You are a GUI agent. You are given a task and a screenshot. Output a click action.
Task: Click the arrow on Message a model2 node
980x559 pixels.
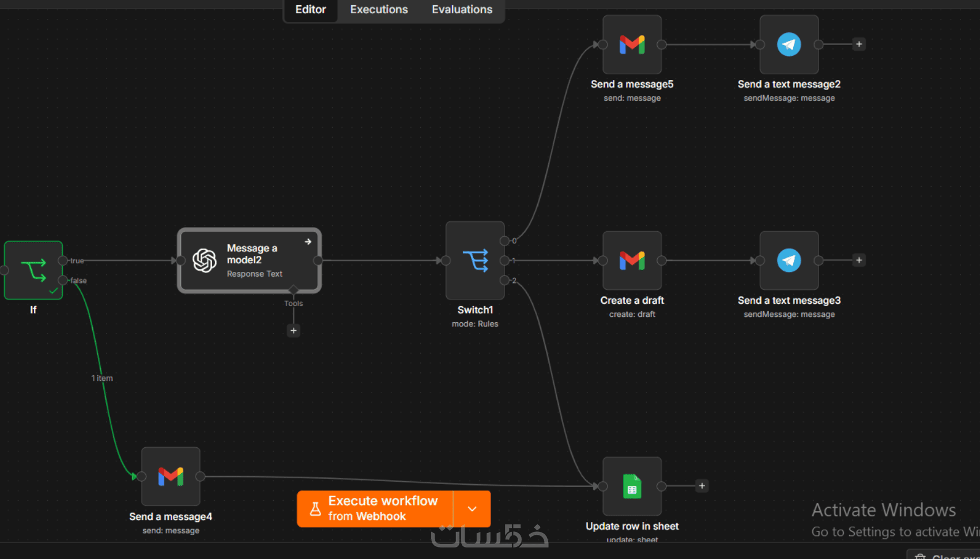pyautogui.click(x=308, y=242)
